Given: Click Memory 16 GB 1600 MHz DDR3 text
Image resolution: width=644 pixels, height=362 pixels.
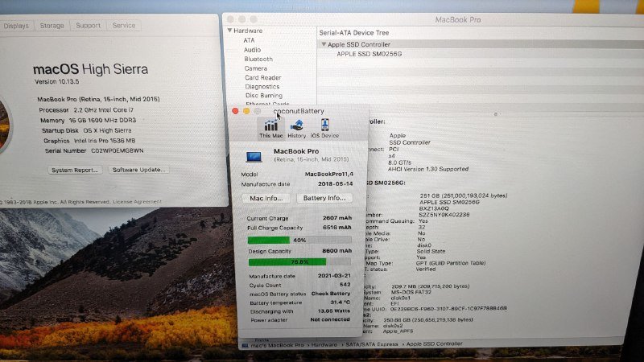Looking at the screenshot, I should click(x=88, y=120).
